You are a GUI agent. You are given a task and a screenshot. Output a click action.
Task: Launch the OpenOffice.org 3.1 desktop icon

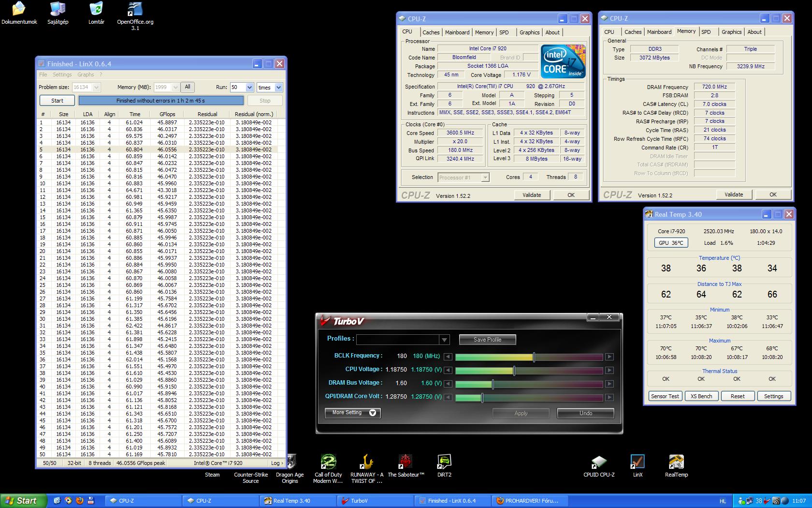(135, 16)
